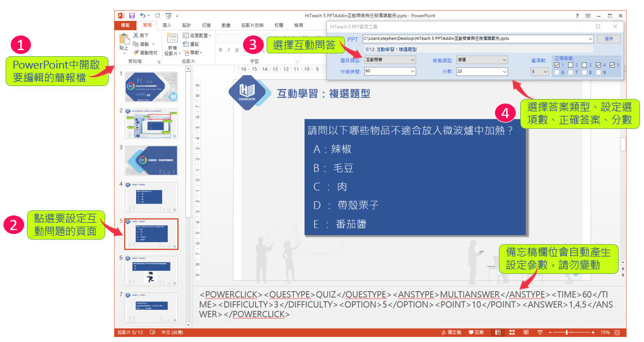Switch to Reading view icon

click(x=526, y=332)
